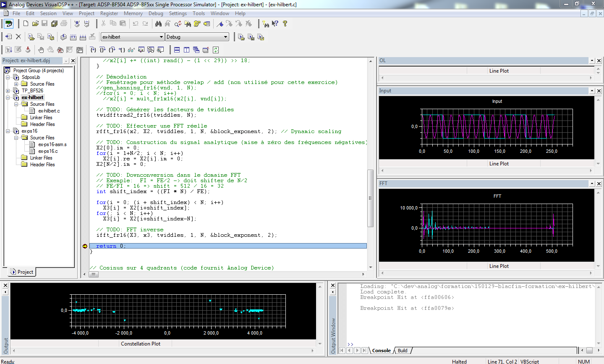
Task: Click the New file toolbar icon
Action: (x=26, y=24)
